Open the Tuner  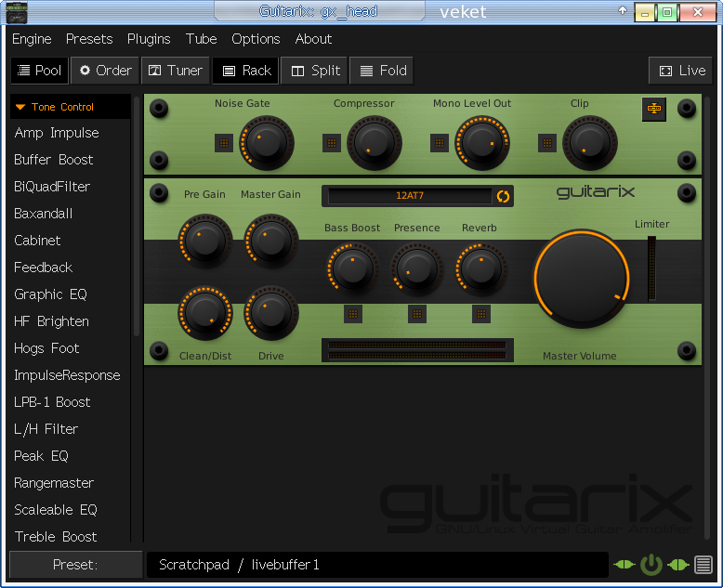(176, 71)
